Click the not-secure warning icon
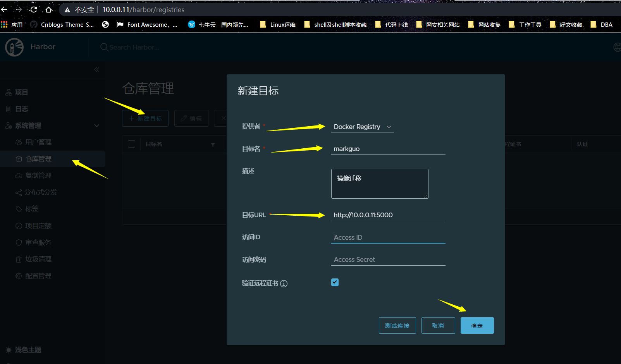 [x=67, y=10]
